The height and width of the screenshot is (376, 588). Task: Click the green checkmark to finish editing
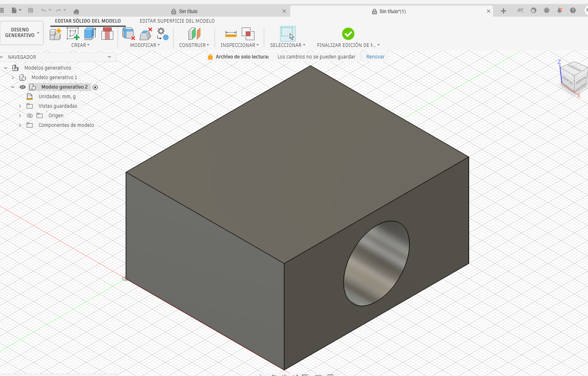point(348,34)
